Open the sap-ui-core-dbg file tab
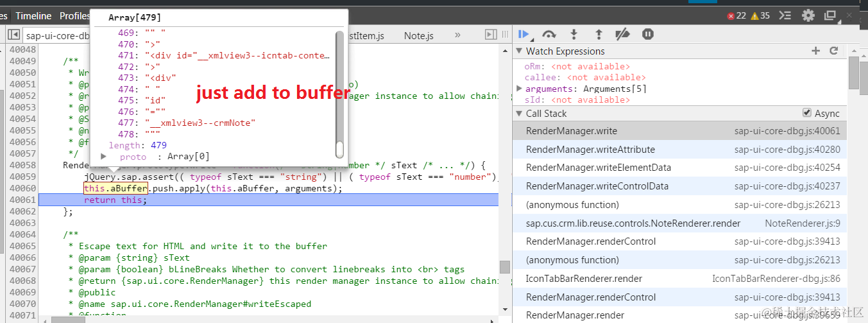Viewport: 868px width, 323px height. coord(56,36)
